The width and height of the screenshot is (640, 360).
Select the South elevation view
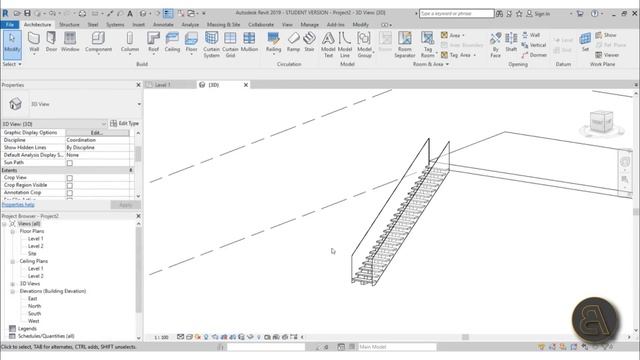pos(34,313)
